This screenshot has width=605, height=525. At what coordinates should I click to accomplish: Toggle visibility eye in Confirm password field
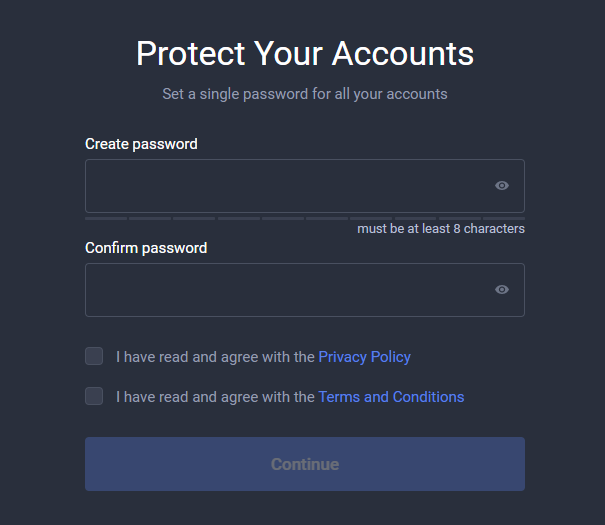pos(502,289)
